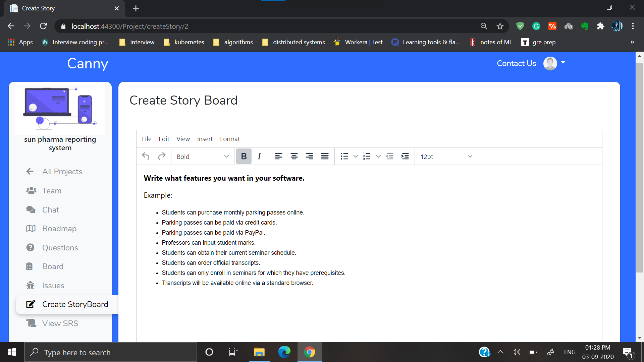Toggle Italic formatting button
The width and height of the screenshot is (644, 362).
pos(259,156)
